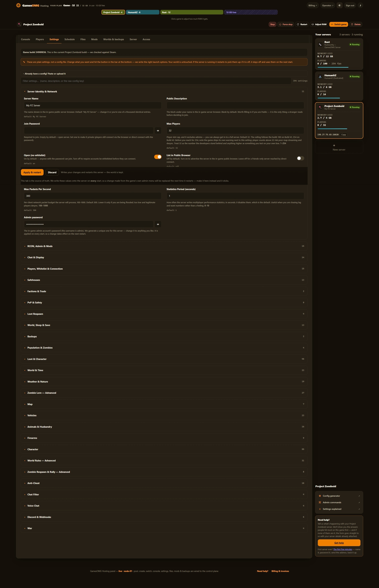Reveal the Join Password with eye icon
The height and width of the screenshot is (588, 379).
(158, 131)
